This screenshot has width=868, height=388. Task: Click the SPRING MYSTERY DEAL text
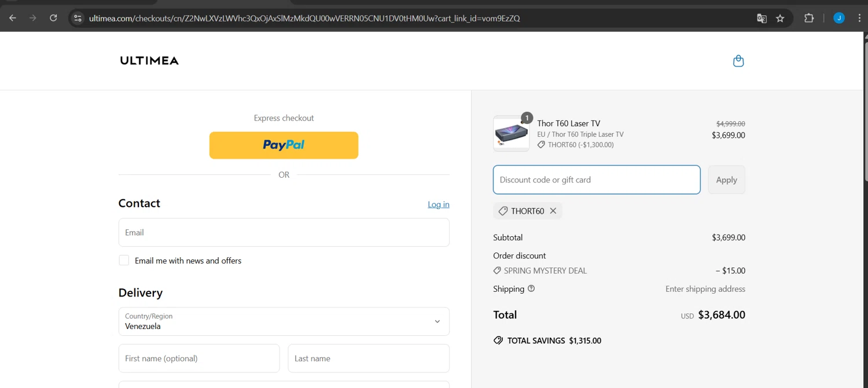click(545, 270)
